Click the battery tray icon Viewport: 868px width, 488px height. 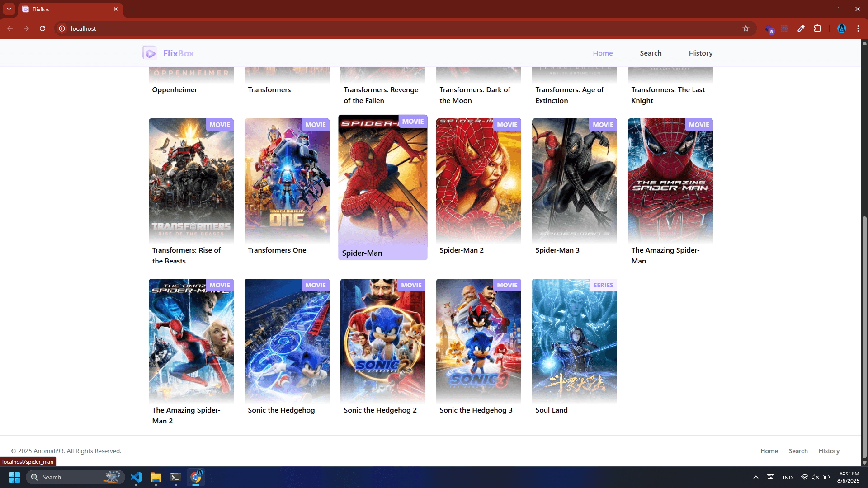tap(826, 477)
